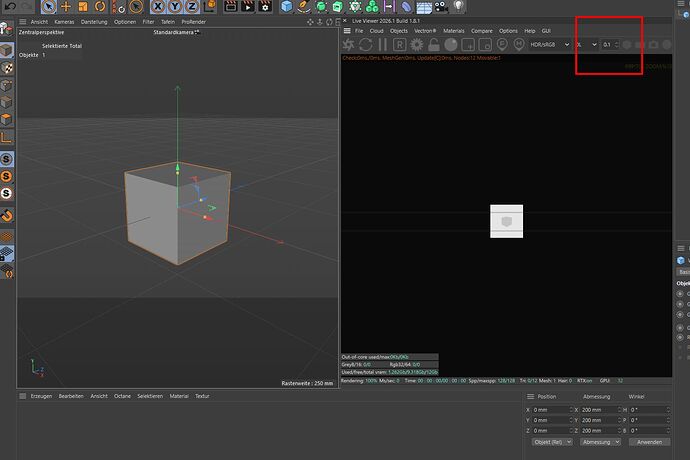This screenshot has height=460, width=690.
Task: Open the green extrude generator icon
Action: (338, 6)
